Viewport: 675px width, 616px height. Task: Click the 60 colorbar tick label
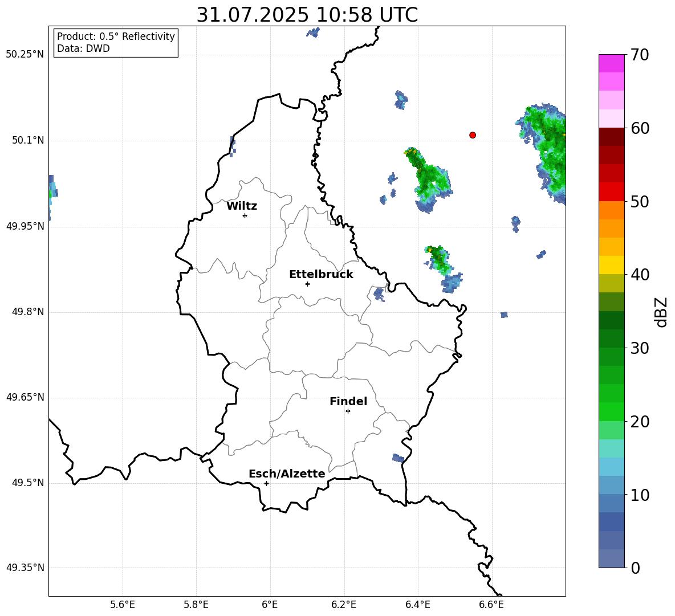pos(640,128)
